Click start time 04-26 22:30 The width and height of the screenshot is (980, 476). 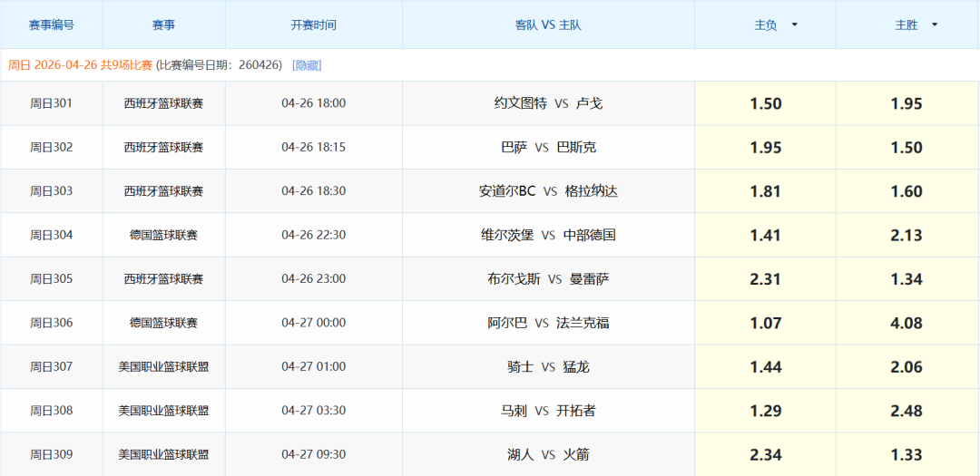[314, 235]
